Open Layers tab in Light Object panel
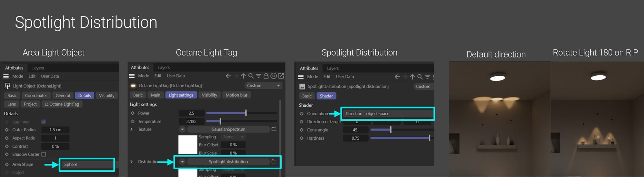The image size is (644, 177). 38,68
